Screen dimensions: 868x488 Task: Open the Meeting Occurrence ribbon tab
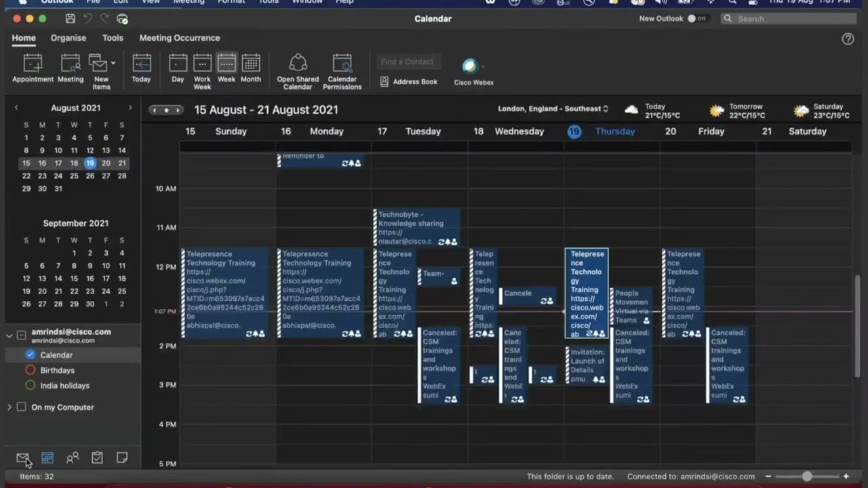coord(180,38)
